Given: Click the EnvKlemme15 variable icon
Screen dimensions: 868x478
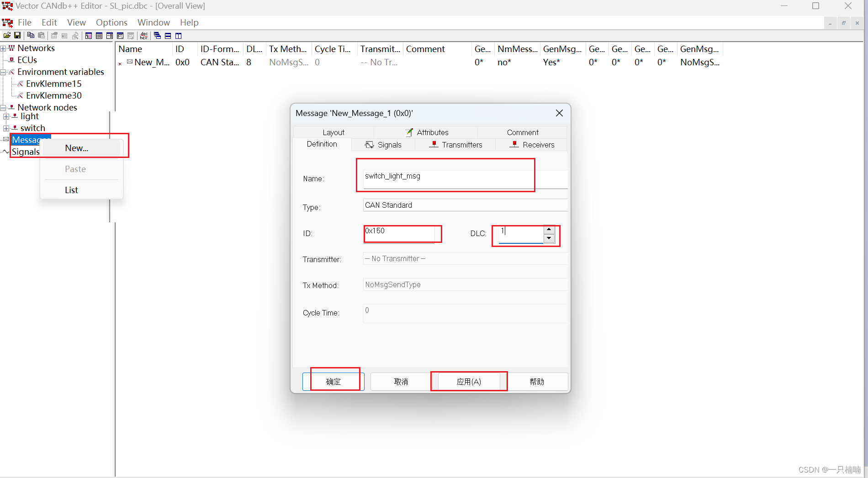Looking at the screenshot, I should pos(21,84).
